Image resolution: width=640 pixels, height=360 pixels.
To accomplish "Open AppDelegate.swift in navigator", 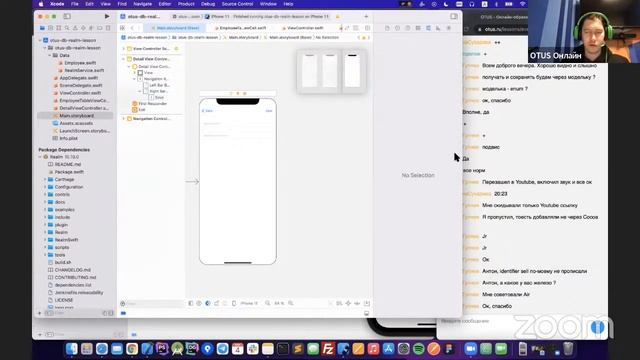I will pos(78,78).
